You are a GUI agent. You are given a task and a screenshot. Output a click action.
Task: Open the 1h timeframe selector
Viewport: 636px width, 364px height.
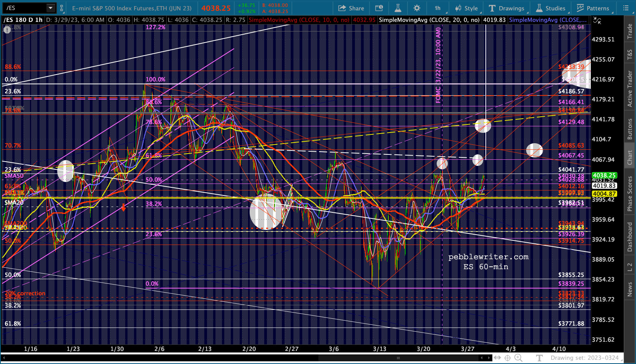point(437,8)
